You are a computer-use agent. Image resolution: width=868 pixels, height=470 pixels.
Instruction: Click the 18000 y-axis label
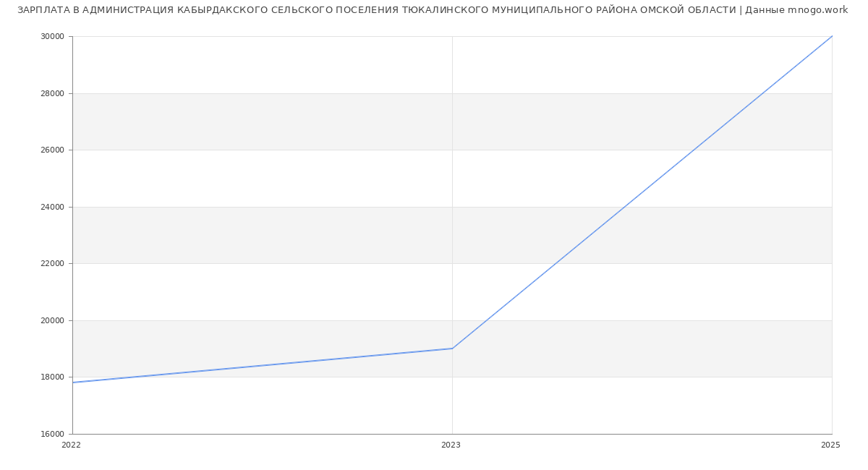(x=52, y=377)
